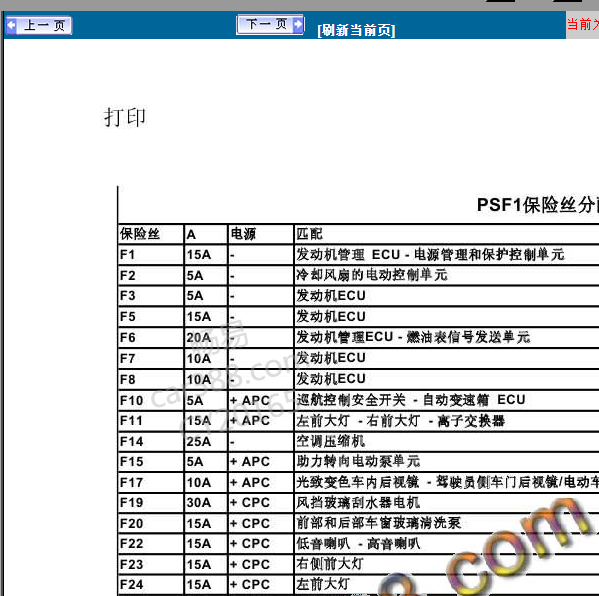The image size is (599, 596).
Task: Go to previous page with 上一页 button
Action: pyautogui.click(x=39, y=26)
